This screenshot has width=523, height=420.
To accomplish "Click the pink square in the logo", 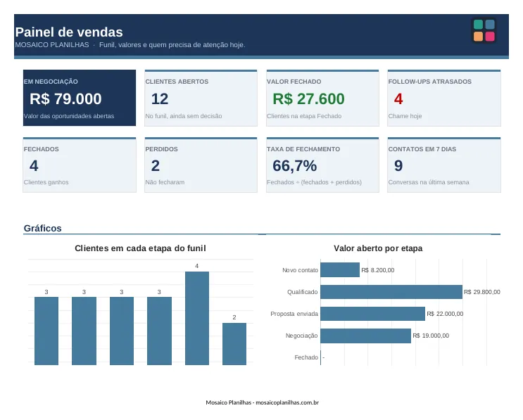I will [490, 37].
